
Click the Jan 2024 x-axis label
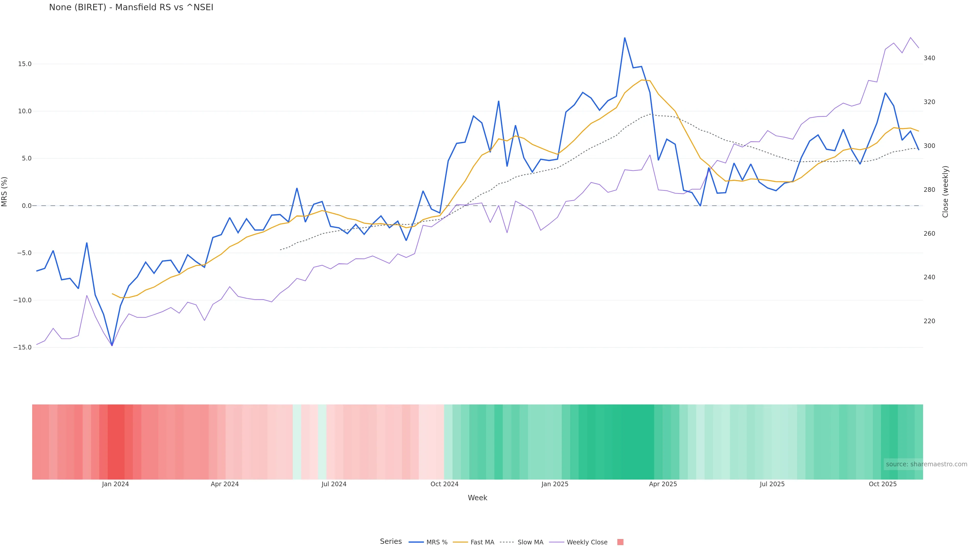115,484
